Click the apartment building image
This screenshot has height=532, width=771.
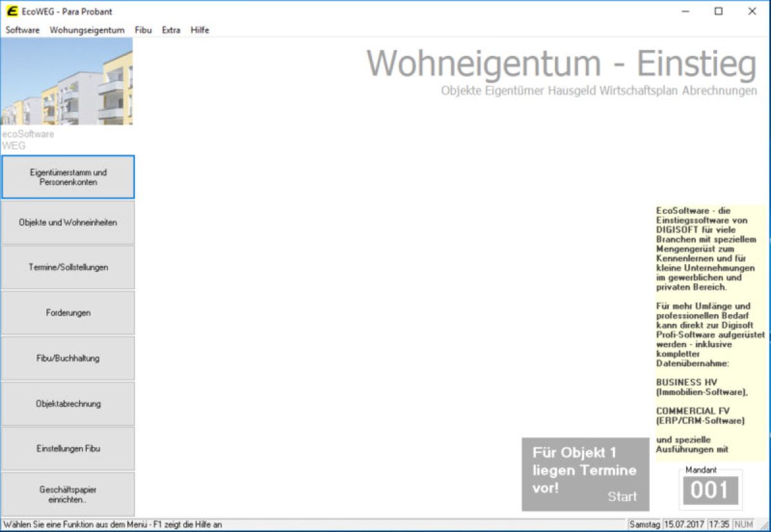pyautogui.click(x=67, y=81)
